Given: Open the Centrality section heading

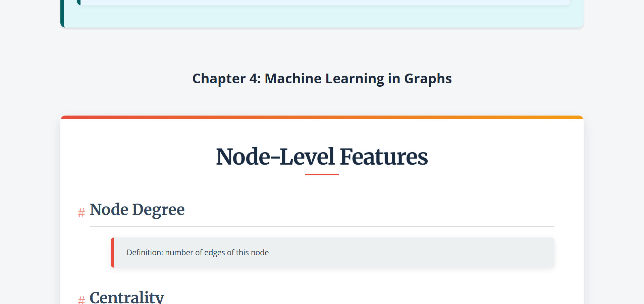Looking at the screenshot, I should click(127, 297).
